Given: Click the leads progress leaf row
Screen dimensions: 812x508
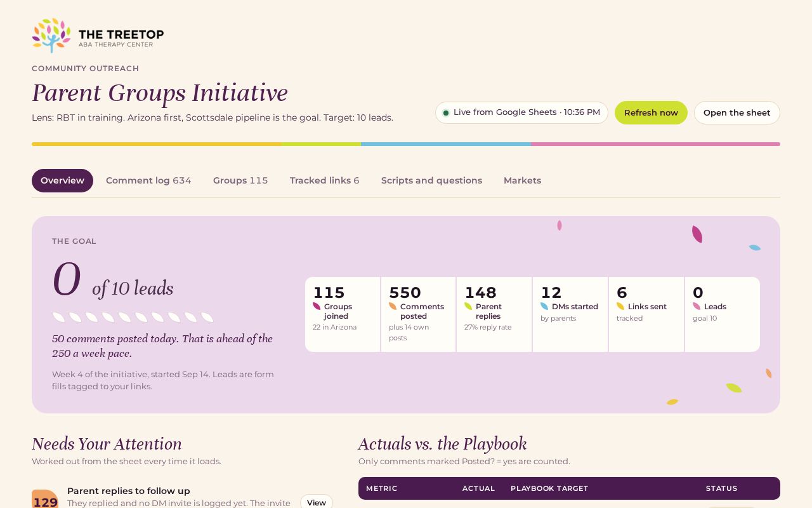Looking at the screenshot, I should click(133, 317).
